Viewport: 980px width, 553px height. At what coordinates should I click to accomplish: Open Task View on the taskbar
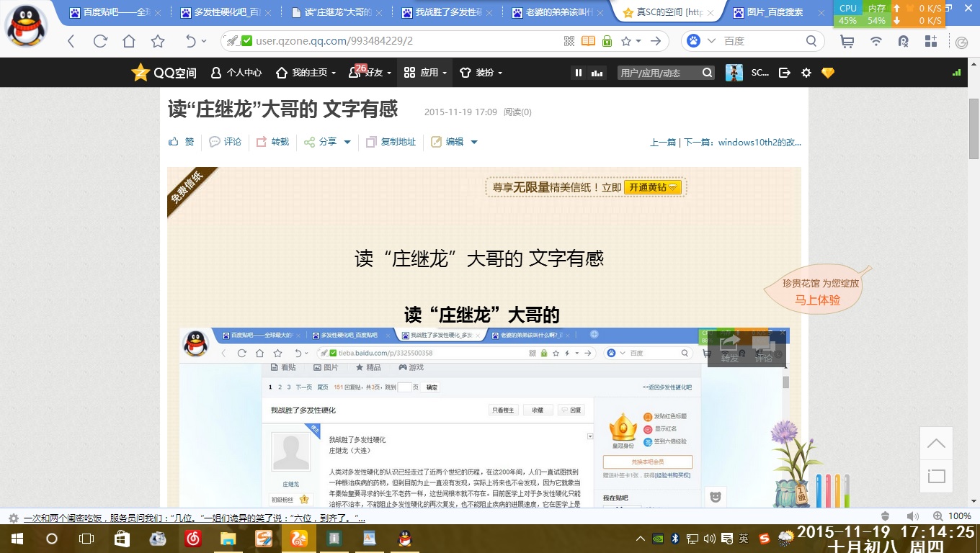coord(86,539)
